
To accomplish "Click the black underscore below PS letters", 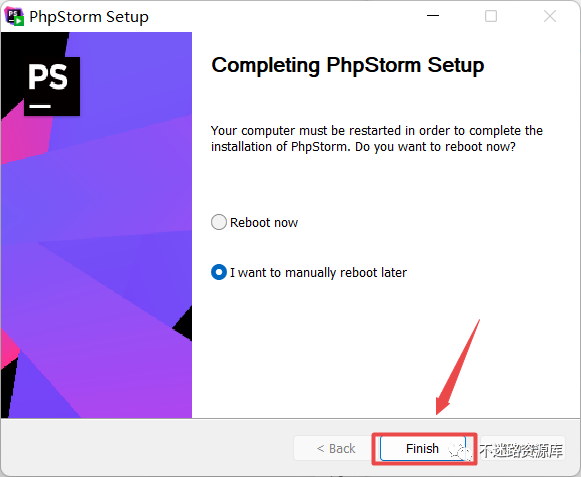I will point(40,106).
